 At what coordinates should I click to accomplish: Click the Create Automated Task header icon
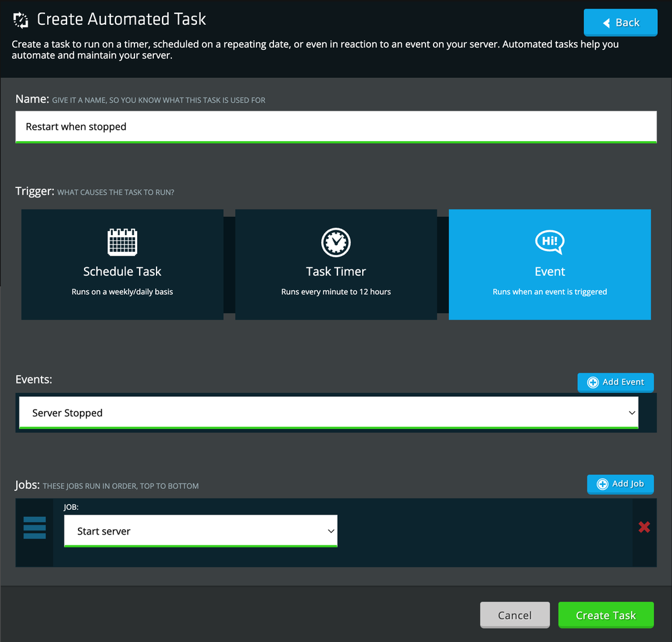point(21,20)
